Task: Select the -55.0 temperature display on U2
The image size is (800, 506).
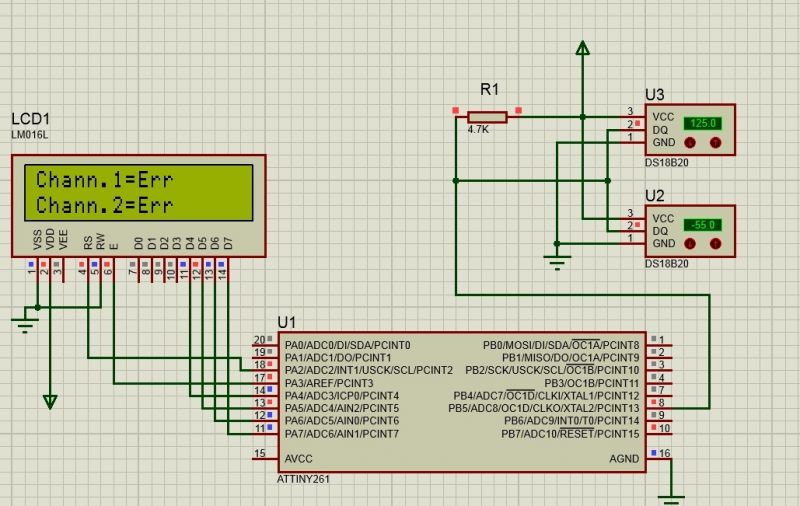Action: [701, 224]
